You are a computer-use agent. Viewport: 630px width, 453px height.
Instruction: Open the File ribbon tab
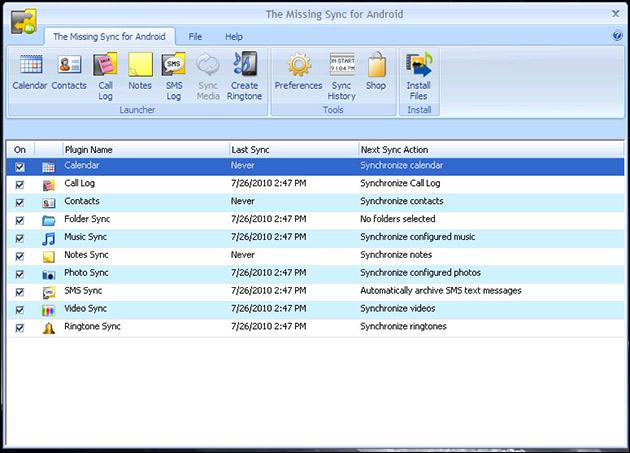pyautogui.click(x=196, y=36)
